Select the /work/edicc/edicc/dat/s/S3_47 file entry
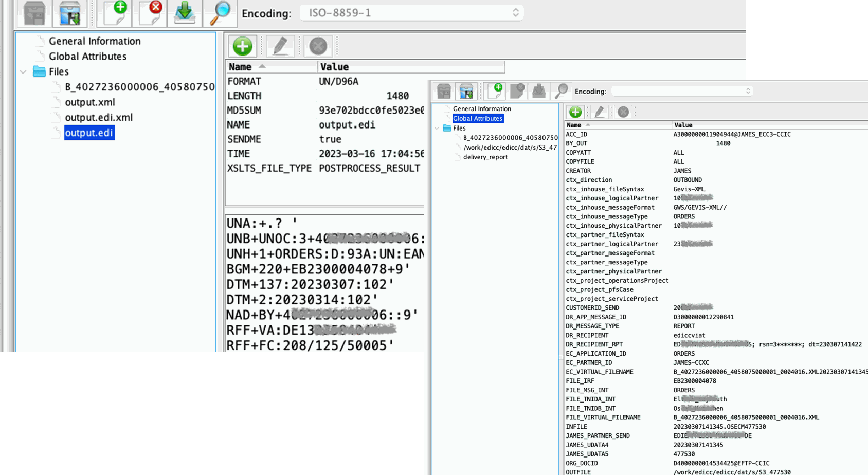 point(510,148)
